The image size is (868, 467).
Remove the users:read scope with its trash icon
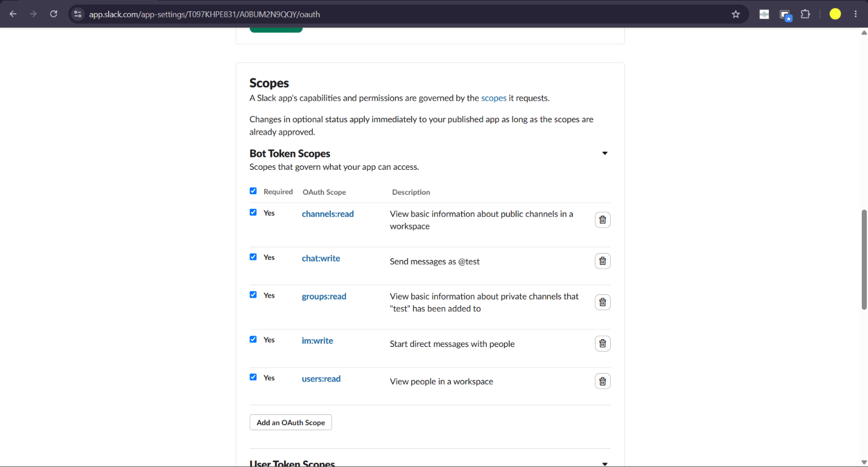point(602,382)
